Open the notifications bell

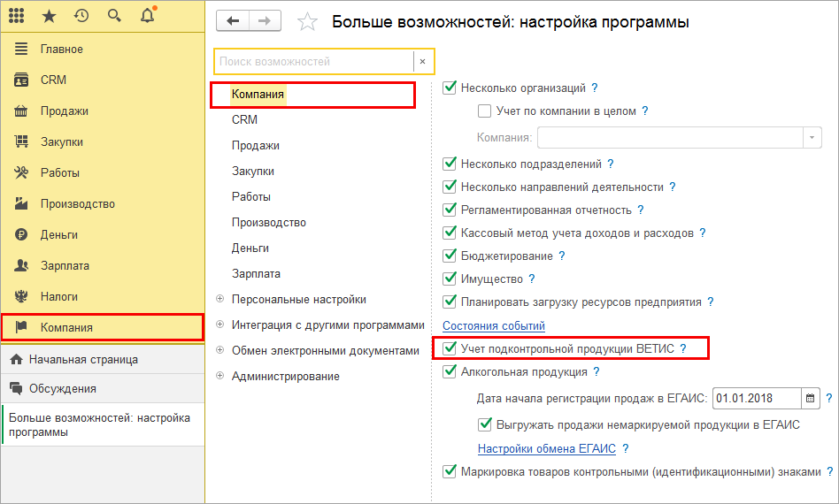147,16
